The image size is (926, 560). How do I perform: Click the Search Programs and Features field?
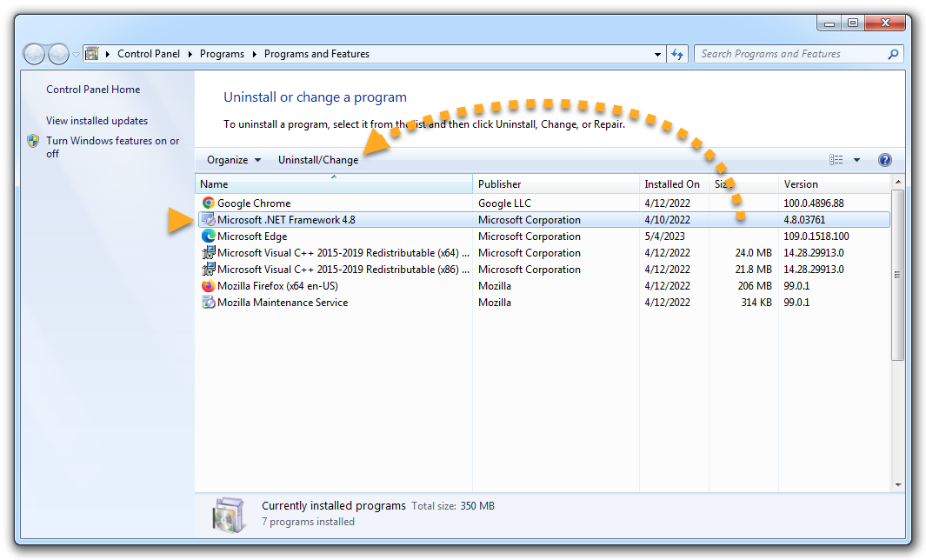[x=791, y=54]
